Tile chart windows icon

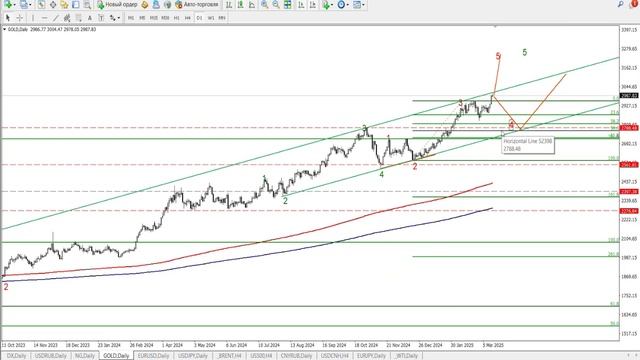click(x=288, y=4)
